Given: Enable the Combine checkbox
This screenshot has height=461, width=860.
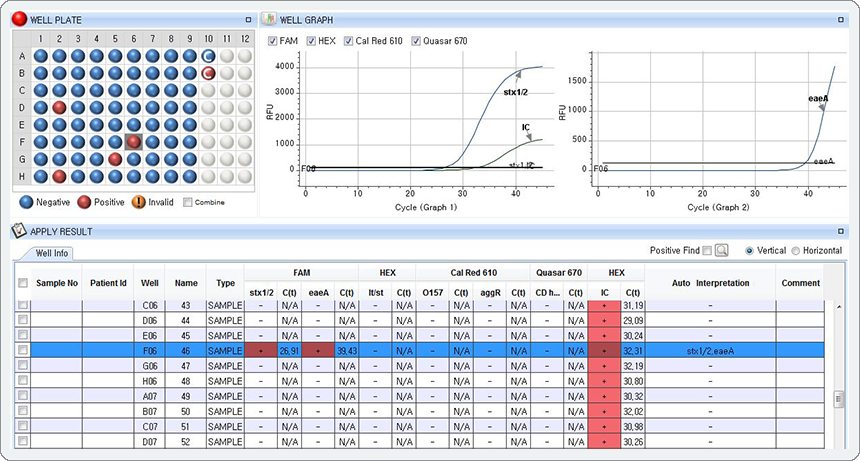Looking at the screenshot, I should 188,202.
